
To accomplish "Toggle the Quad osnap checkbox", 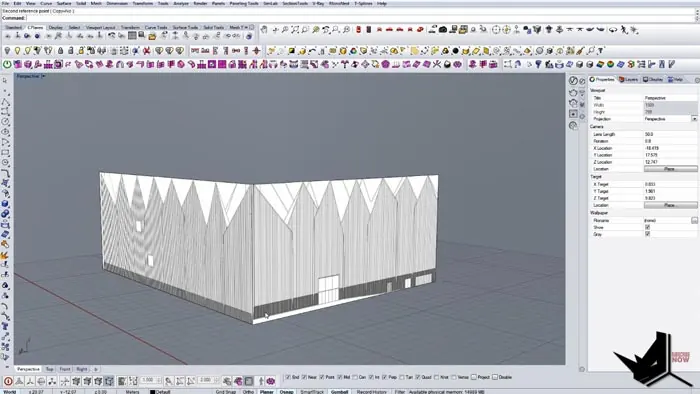I will tap(418, 377).
